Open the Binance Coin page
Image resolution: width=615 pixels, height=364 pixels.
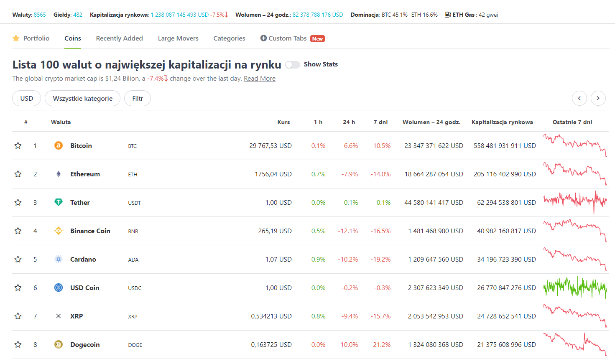tap(90, 231)
